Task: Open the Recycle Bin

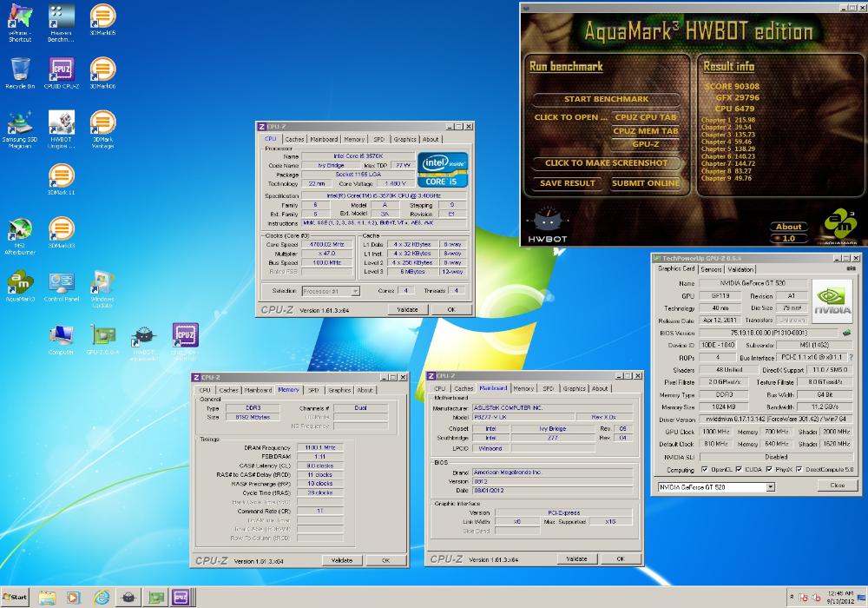Action: click(x=20, y=73)
